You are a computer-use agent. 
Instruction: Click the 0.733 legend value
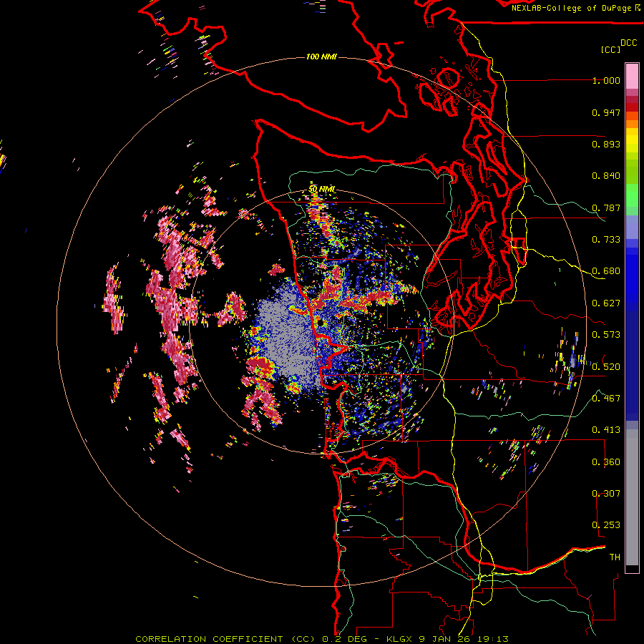(606, 240)
